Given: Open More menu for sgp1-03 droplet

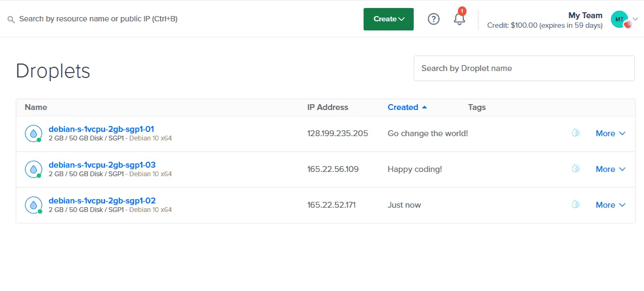Looking at the screenshot, I should tap(610, 169).
